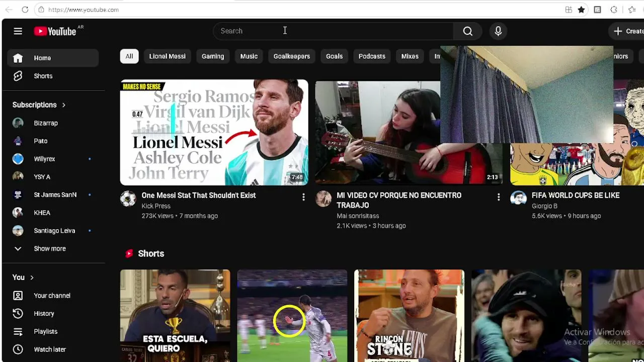Open the browser favorites list icon
The height and width of the screenshot is (362, 644).
coord(632,10)
